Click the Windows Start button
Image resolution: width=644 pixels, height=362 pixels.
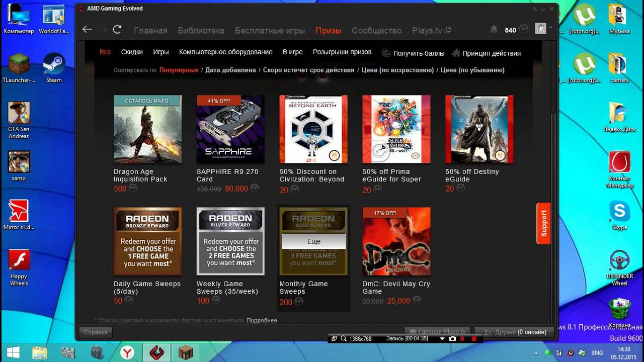click(x=13, y=352)
